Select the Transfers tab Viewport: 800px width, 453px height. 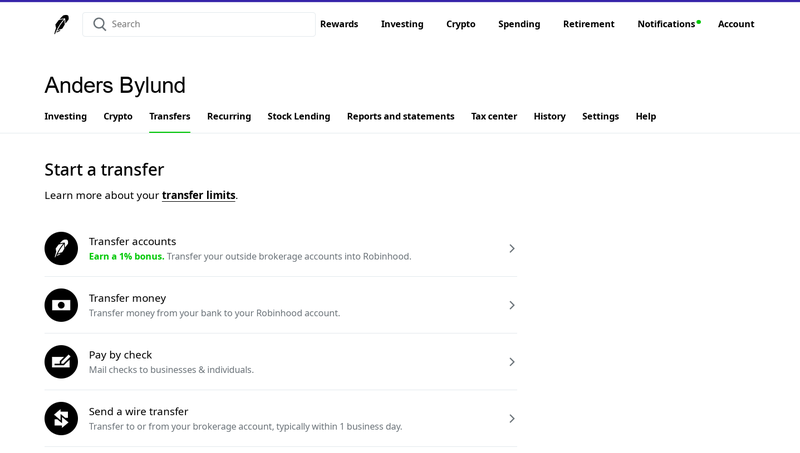coord(169,116)
